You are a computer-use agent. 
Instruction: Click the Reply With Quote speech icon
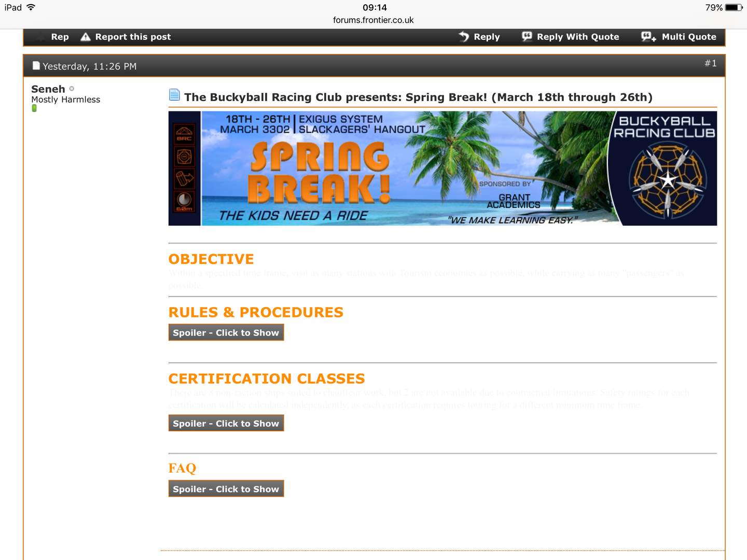point(527,36)
